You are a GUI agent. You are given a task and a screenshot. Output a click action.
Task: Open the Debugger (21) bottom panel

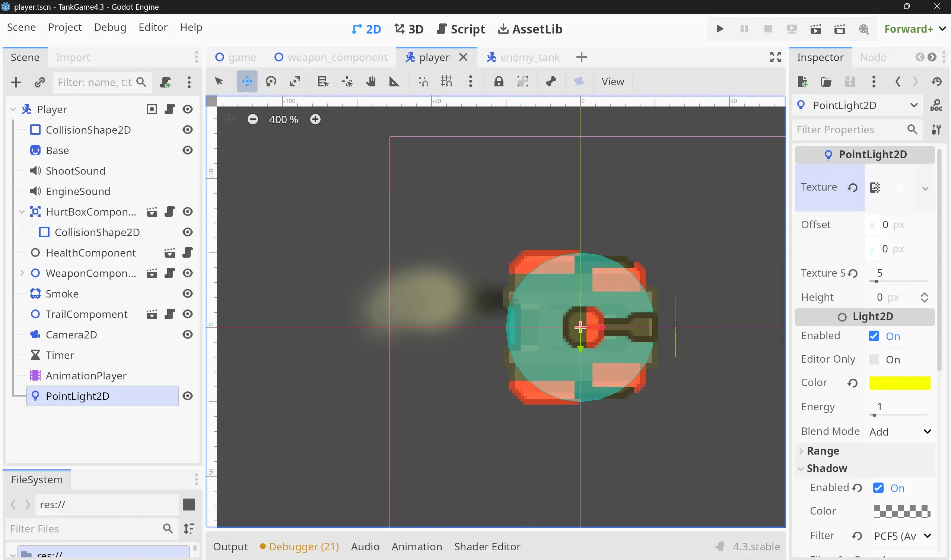(x=299, y=547)
